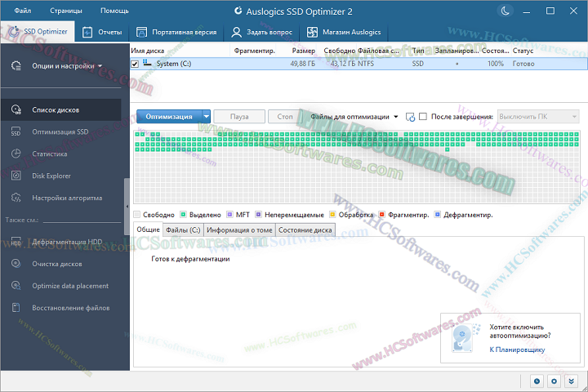Image resolution: width=588 pixels, height=392 pixels.
Task: Click the gear settings icon in status bar
Action: (x=554, y=381)
